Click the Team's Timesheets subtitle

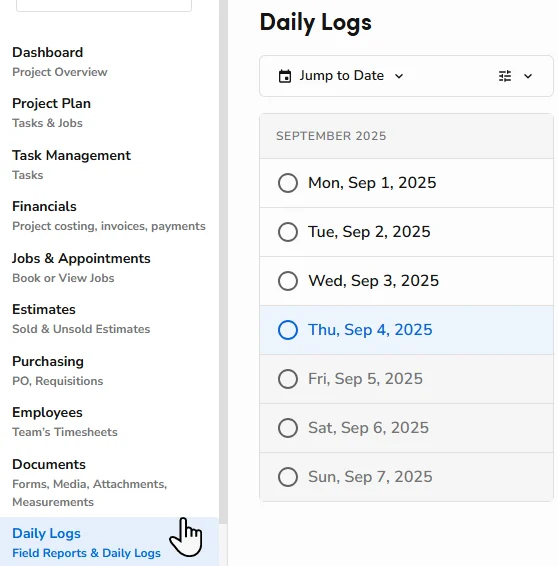coord(65,432)
